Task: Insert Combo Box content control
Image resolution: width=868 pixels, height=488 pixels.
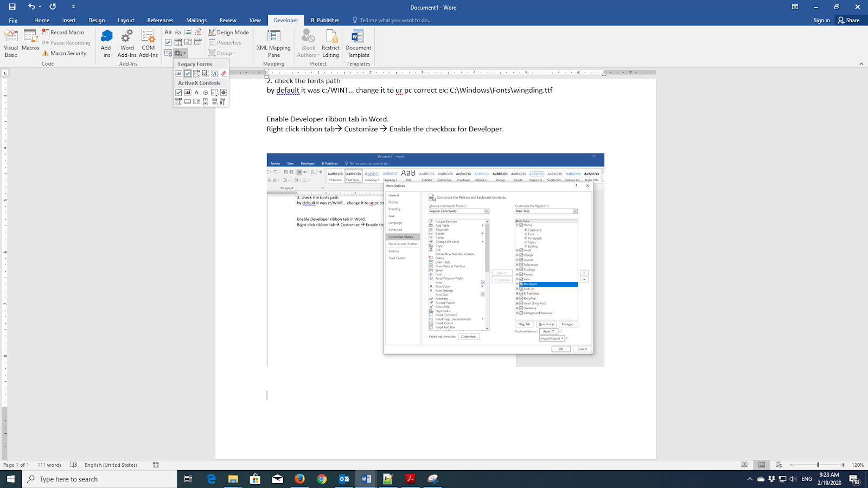Action: [x=178, y=42]
